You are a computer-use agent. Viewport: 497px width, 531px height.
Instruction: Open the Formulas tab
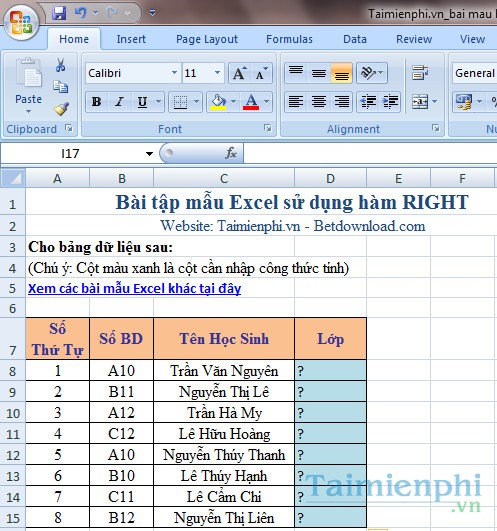pyautogui.click(x=289, y=39)
